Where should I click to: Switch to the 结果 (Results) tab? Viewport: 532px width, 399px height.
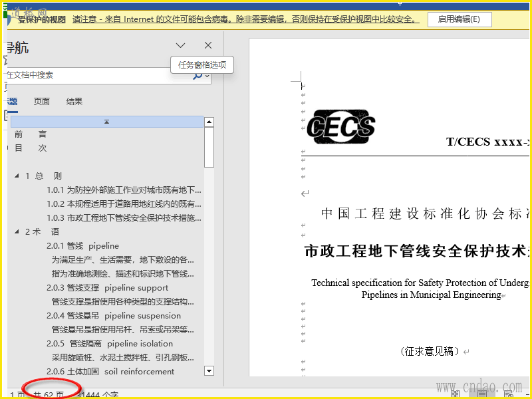[74, 102]
